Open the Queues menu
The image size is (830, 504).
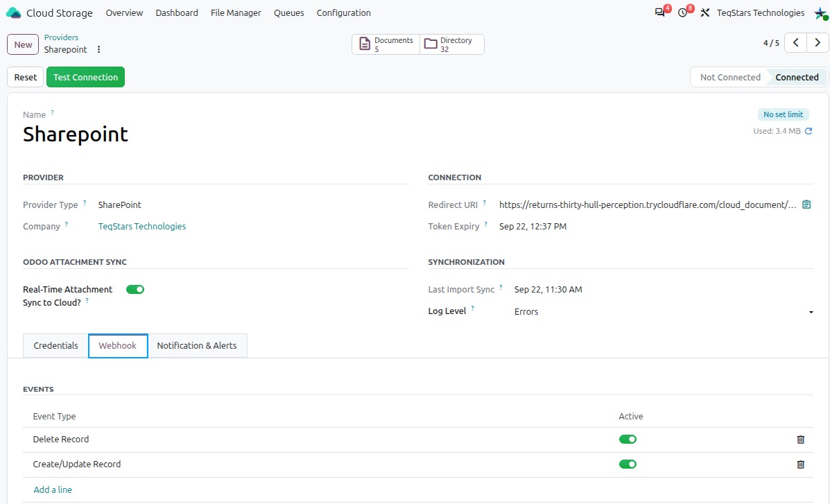pyautogui.click(x=289, y=12)
